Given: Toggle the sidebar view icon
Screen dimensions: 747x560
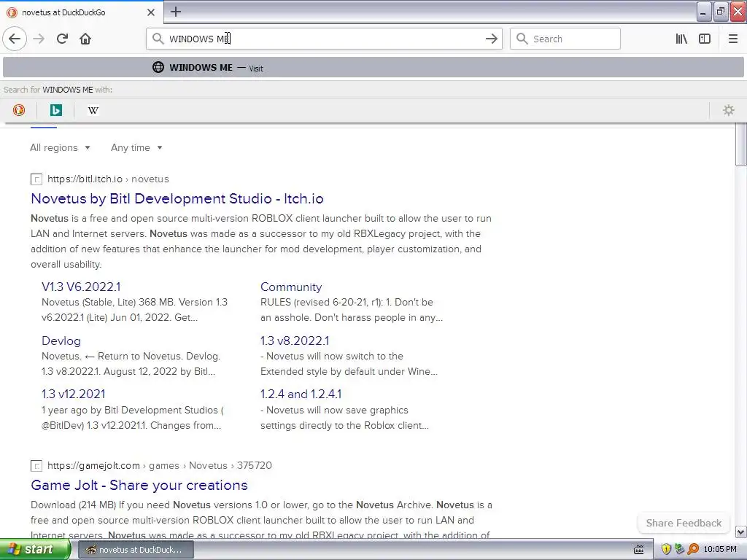Looking at the screenshot, I should tap(705, 39).
